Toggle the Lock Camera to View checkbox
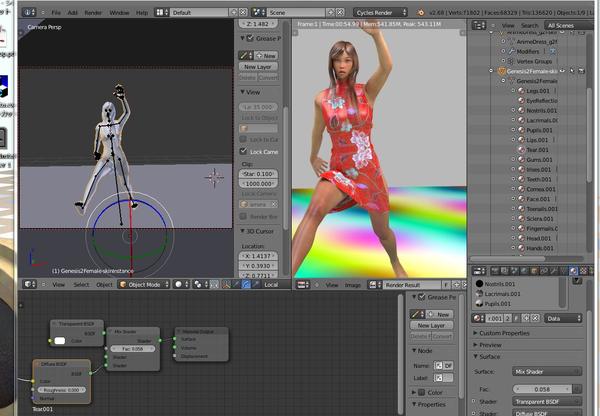The height and width of the screenshot is (416, 600). (x=243, y=151)
